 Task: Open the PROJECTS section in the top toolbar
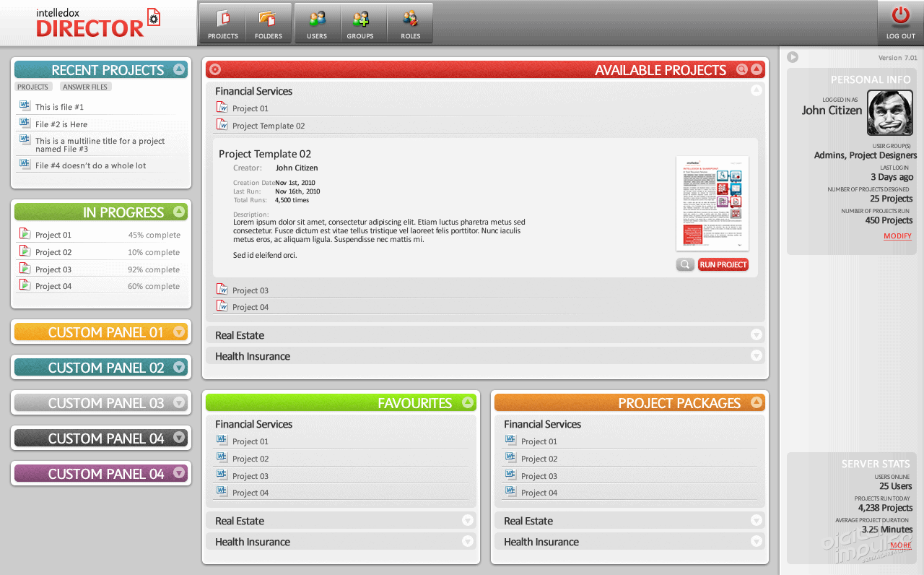coord(222,23)
